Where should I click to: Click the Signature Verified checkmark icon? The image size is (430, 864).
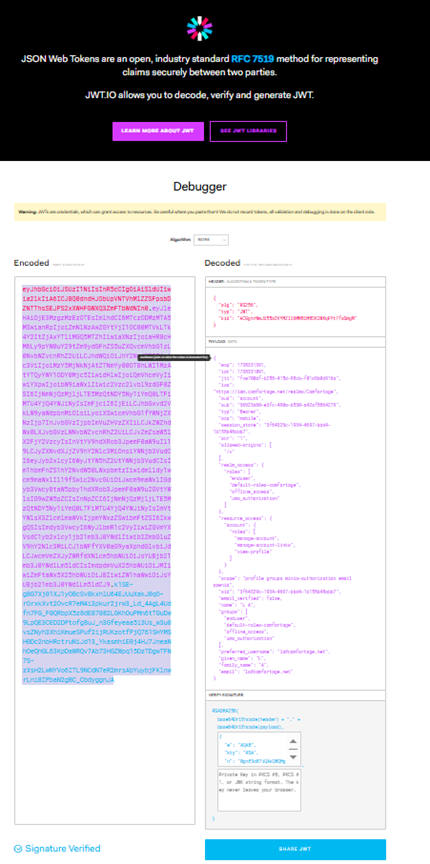(18, 849)
